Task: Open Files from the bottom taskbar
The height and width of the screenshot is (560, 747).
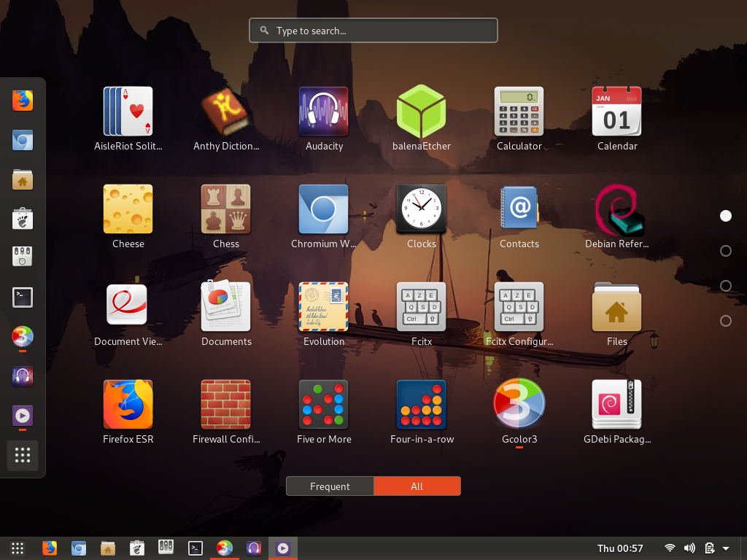Action: click(108, 548)
